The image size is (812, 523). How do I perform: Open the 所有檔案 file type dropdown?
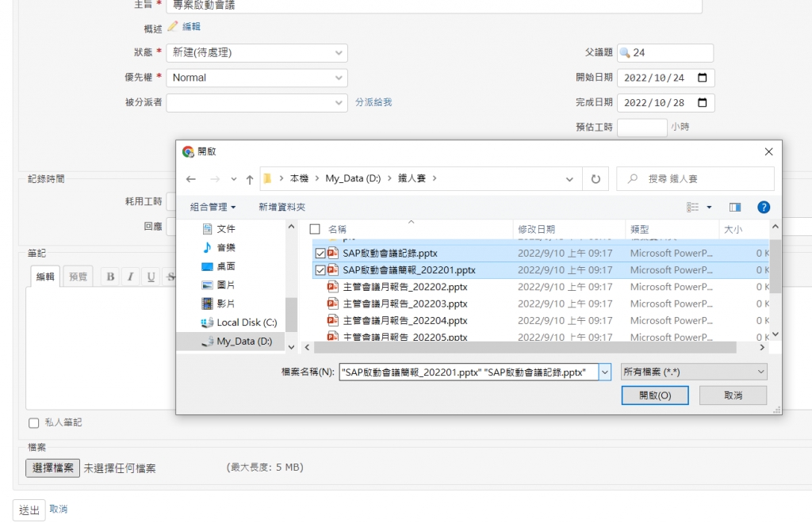pos(694,372)
